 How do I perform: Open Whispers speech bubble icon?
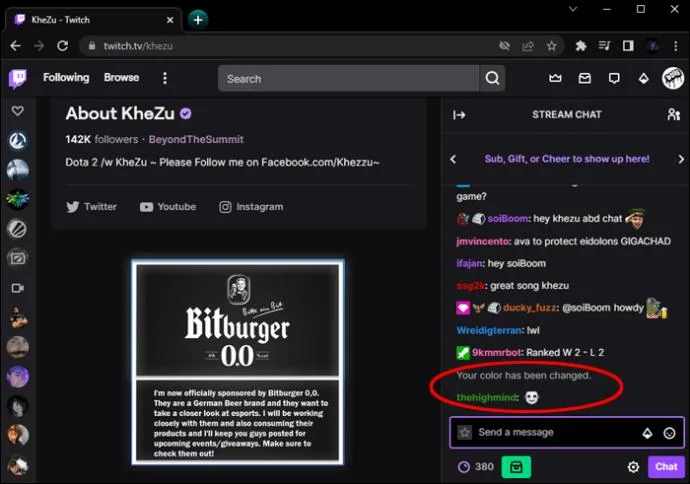[x=614, y=78]
